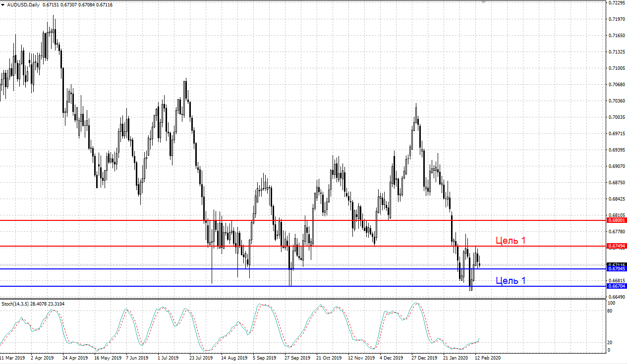Click the red 0.67494 price tag
This screenshot has width=627, height=364.
(x=616, y=246)
